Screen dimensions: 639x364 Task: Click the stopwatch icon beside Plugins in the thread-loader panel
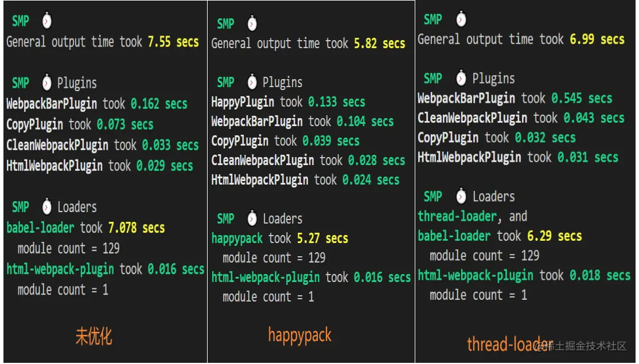point(461,78)
